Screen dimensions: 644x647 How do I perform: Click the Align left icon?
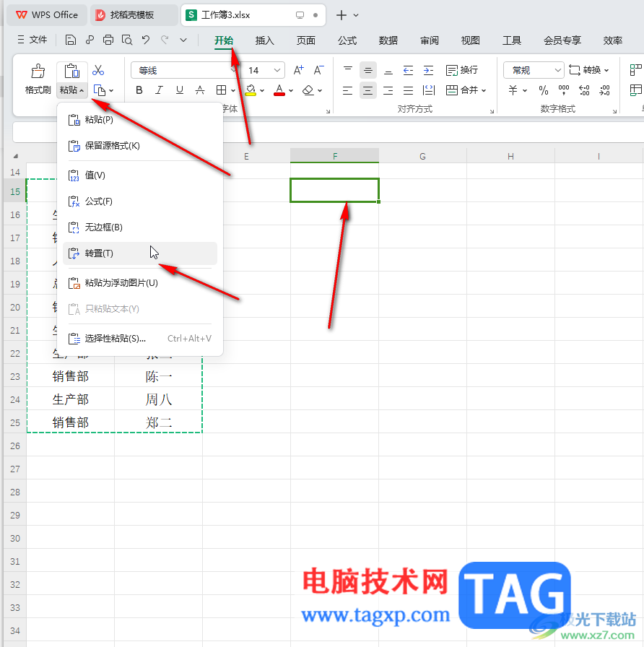pos(348,90)
